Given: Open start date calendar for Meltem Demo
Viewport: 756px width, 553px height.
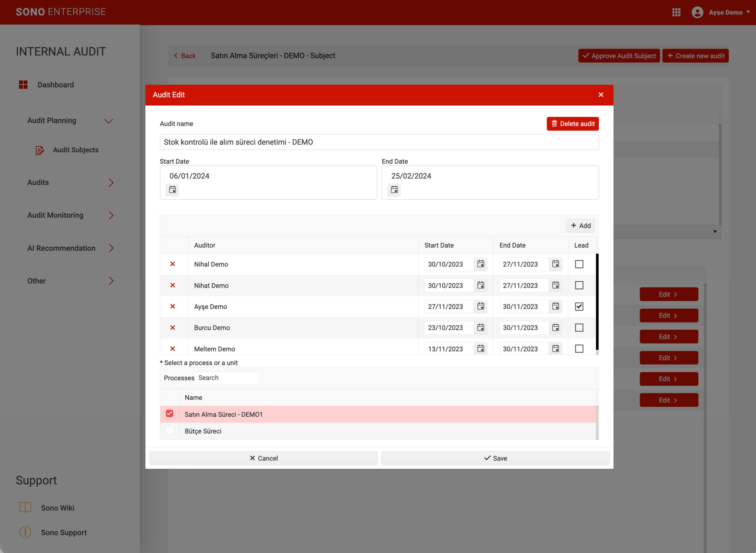Looking at the screenshot, I should click(x=481, y=349).
